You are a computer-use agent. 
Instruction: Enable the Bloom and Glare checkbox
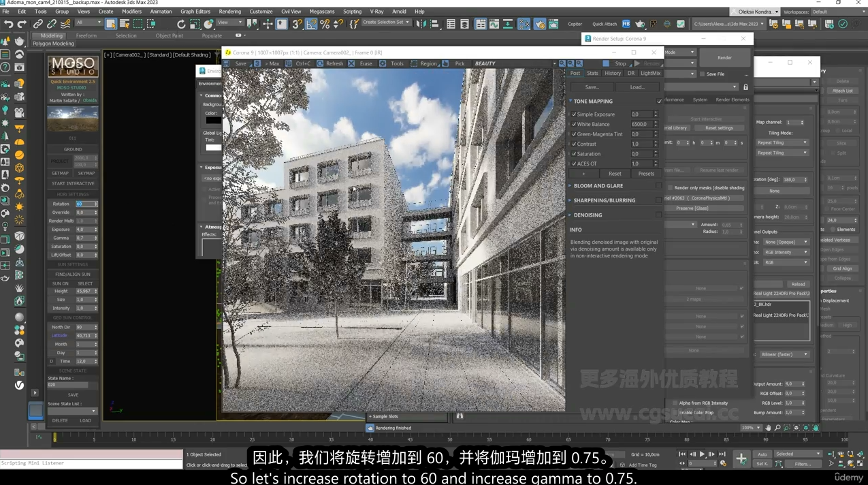[x=658, y=185]
